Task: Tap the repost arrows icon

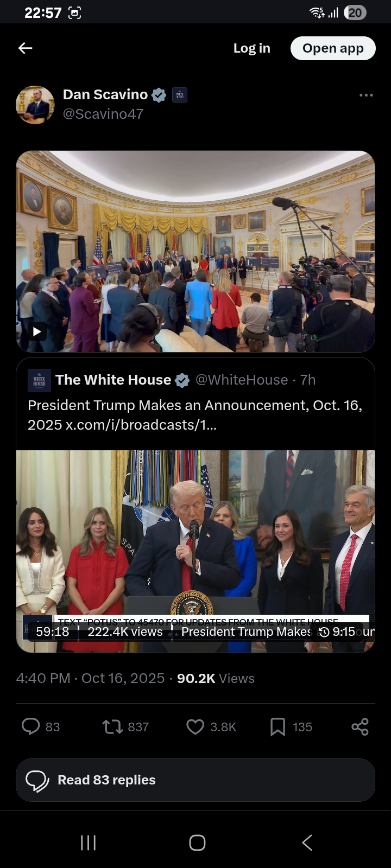Action: pyautogui.click(x=113, y=726)
